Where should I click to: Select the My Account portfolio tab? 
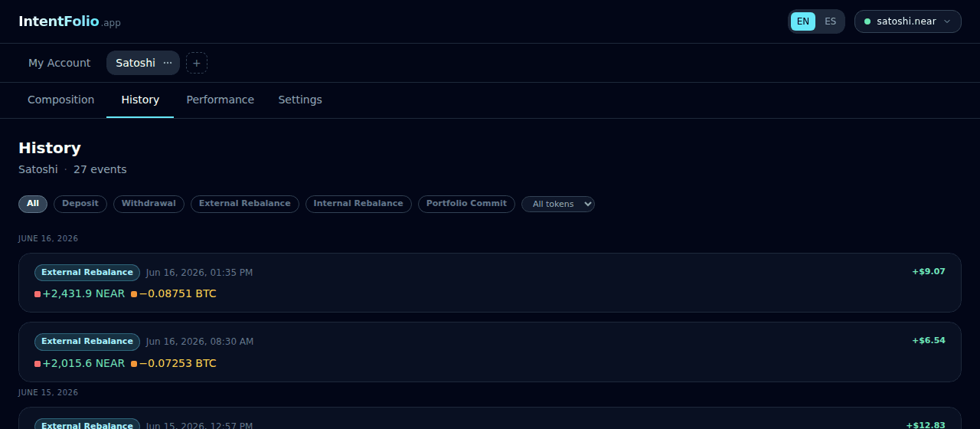point(59,63)
